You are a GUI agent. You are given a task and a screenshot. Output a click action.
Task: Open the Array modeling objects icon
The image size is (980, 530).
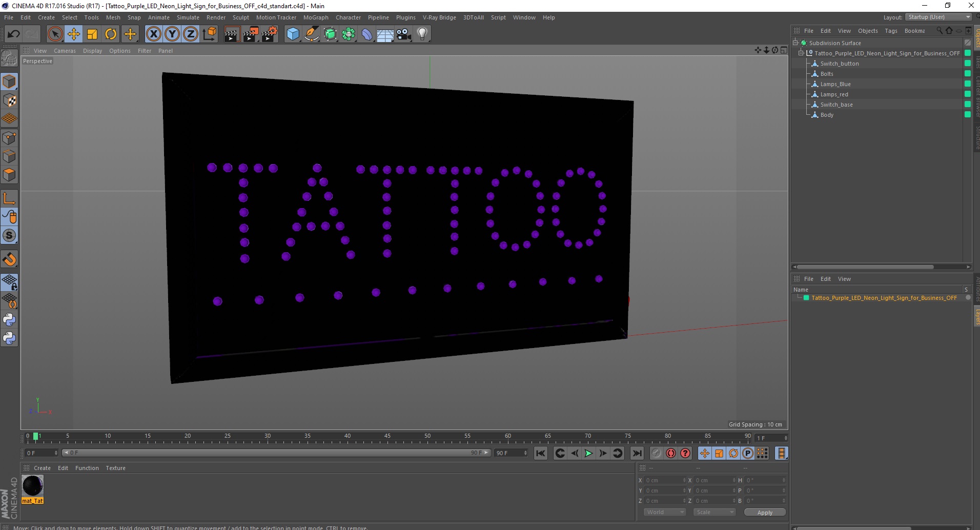tap(349, 34)
